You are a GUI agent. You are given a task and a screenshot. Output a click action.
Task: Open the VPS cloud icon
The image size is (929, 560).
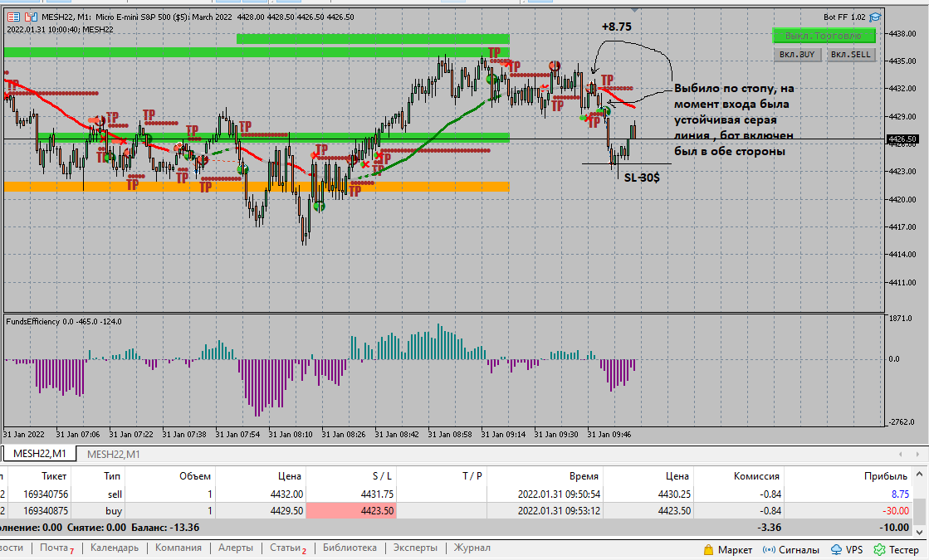[836, 549]
